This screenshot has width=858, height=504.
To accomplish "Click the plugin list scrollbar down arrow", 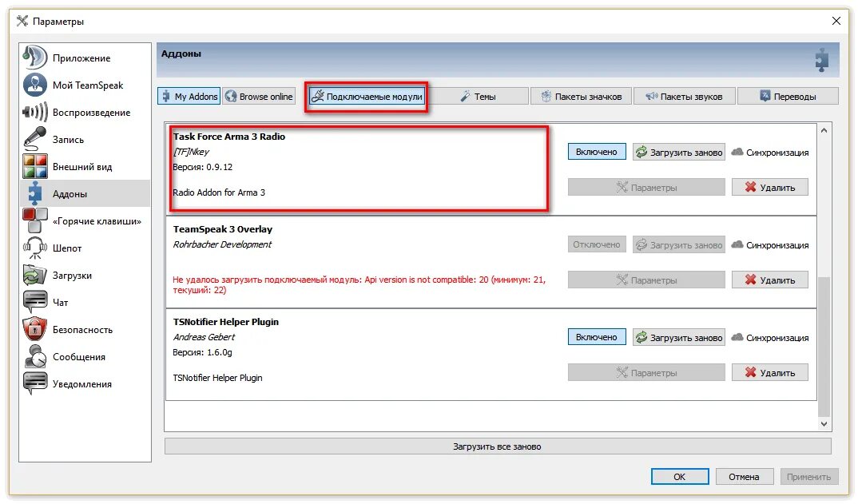I will pos(824,424).
